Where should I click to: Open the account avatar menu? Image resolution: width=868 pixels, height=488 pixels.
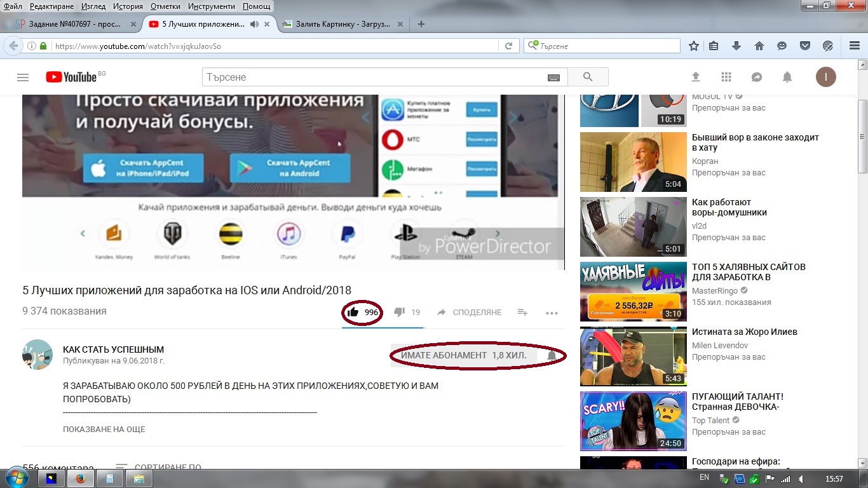(x=826, y=77)
